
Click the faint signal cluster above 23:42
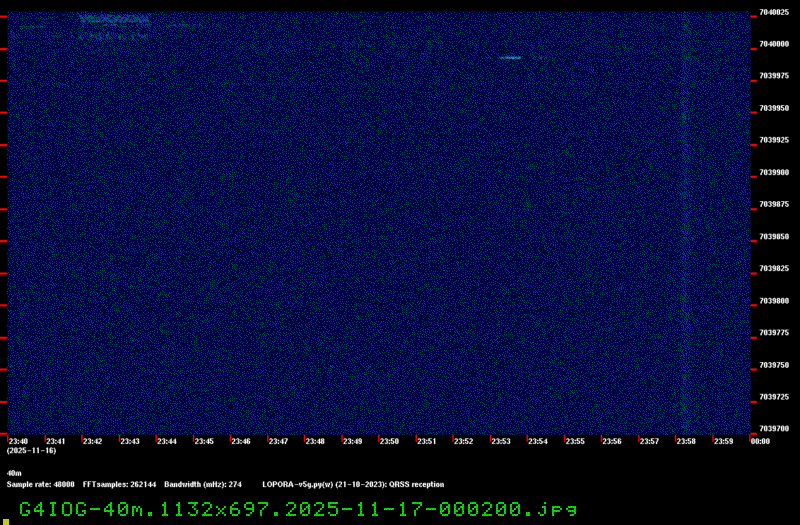pos(114,27)
